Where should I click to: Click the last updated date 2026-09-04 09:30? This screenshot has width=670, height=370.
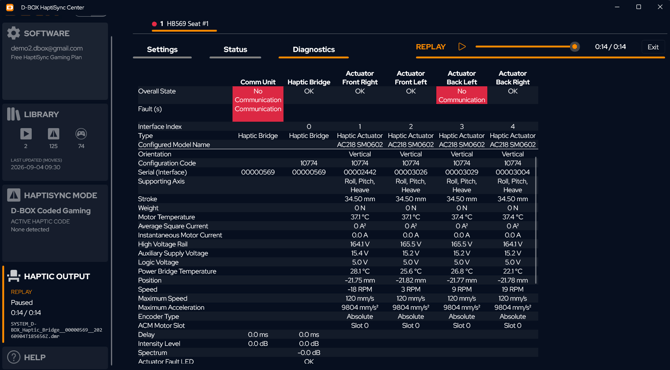[35, 167]
